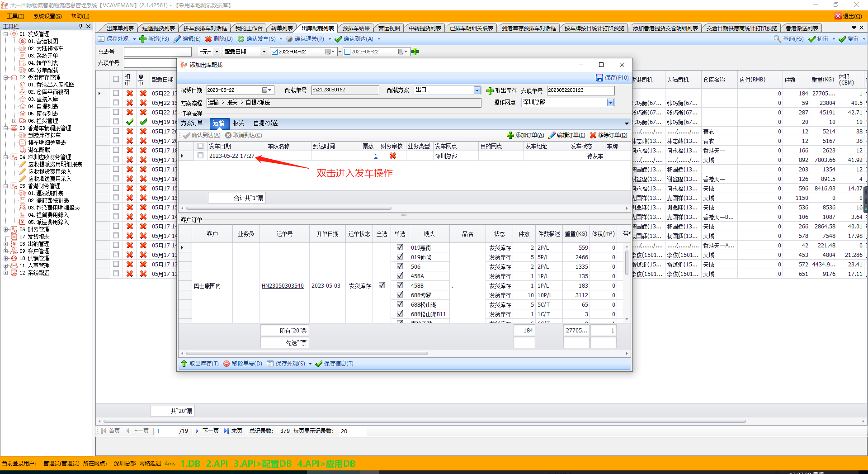Click the 取出库存 green plus icon
Screen dimensions: 868x474
click(490, 91)
